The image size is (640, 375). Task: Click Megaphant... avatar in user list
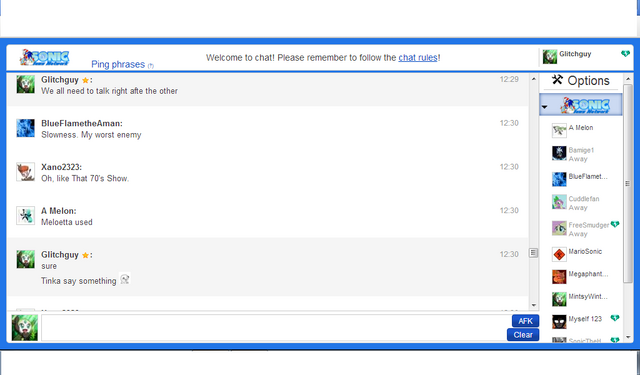pyautogui.click(x=559, y=277)
